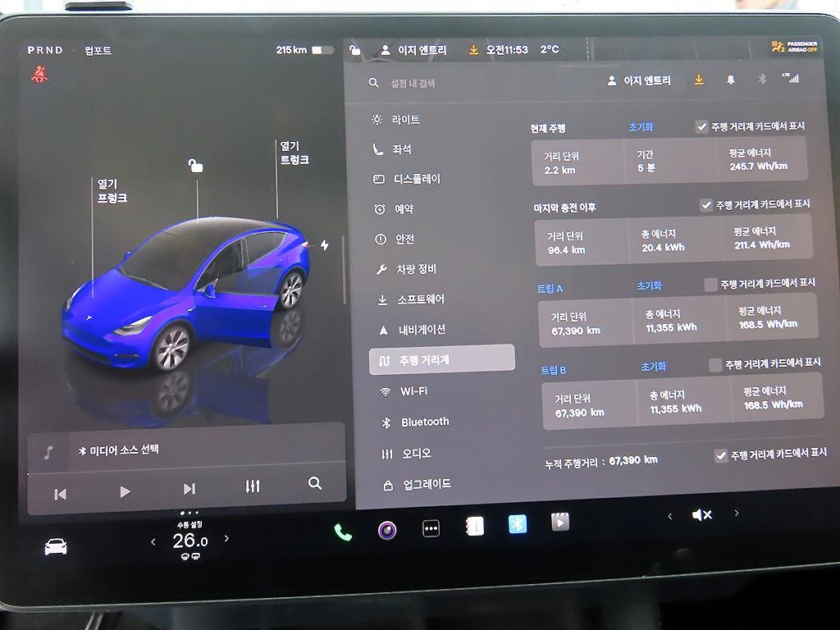This screenshot has height=630, width=840.
Task: Open the camera app in the bottom bar
Action: [x=387, y=530]
